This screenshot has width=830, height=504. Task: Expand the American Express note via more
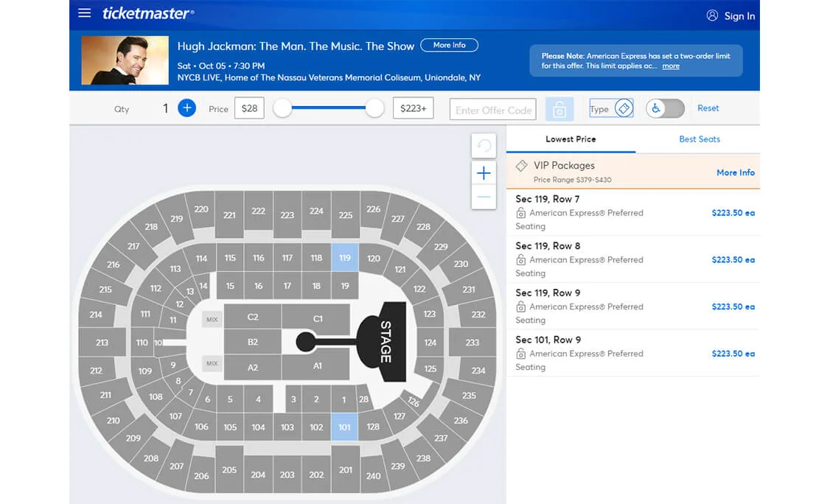point(671,66)
